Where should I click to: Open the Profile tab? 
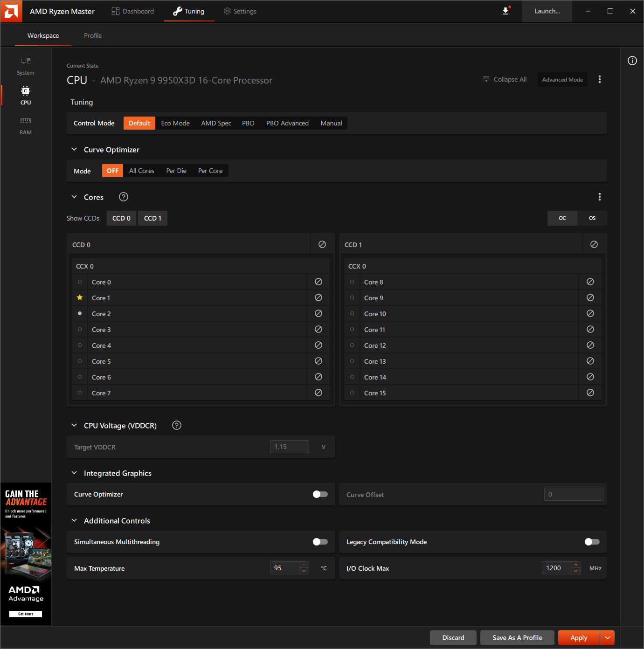93,35
